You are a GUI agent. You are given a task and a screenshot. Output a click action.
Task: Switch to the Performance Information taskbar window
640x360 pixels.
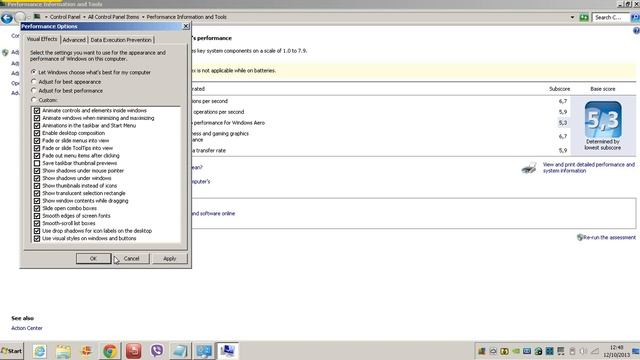click(227, 351)
